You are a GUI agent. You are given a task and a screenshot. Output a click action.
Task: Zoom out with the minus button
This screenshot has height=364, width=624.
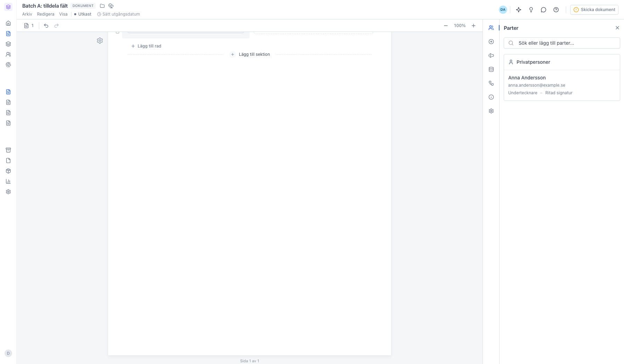coord(446,26)
